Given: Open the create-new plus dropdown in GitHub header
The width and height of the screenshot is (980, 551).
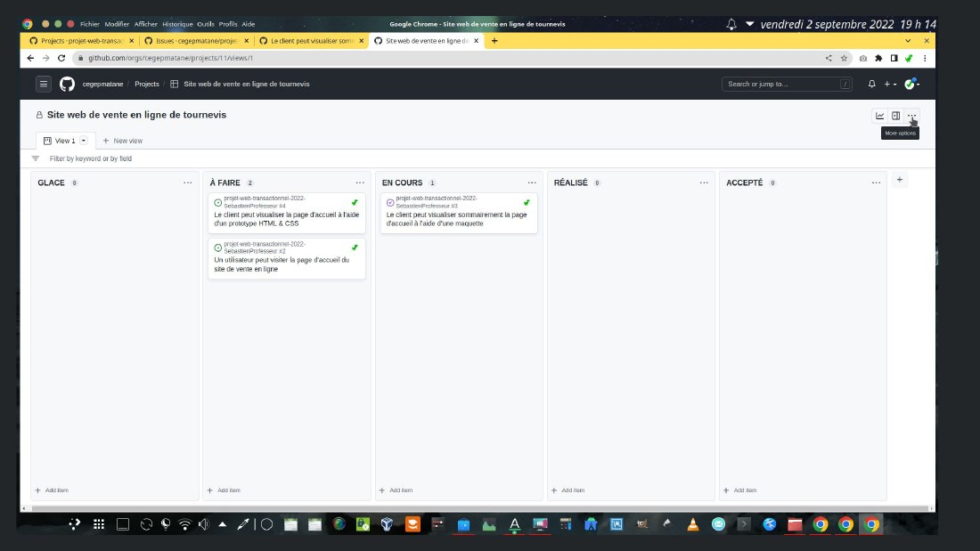Looking at the screenshot, I should (x=890, y=84).
